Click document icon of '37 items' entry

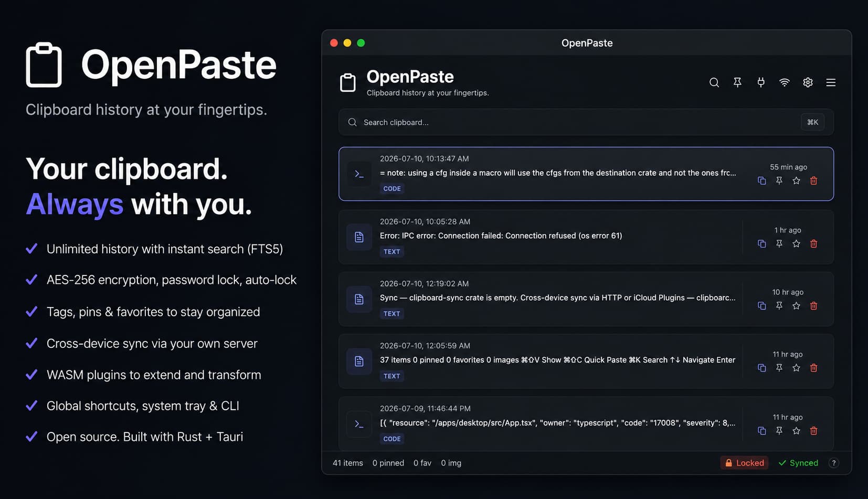359,361
